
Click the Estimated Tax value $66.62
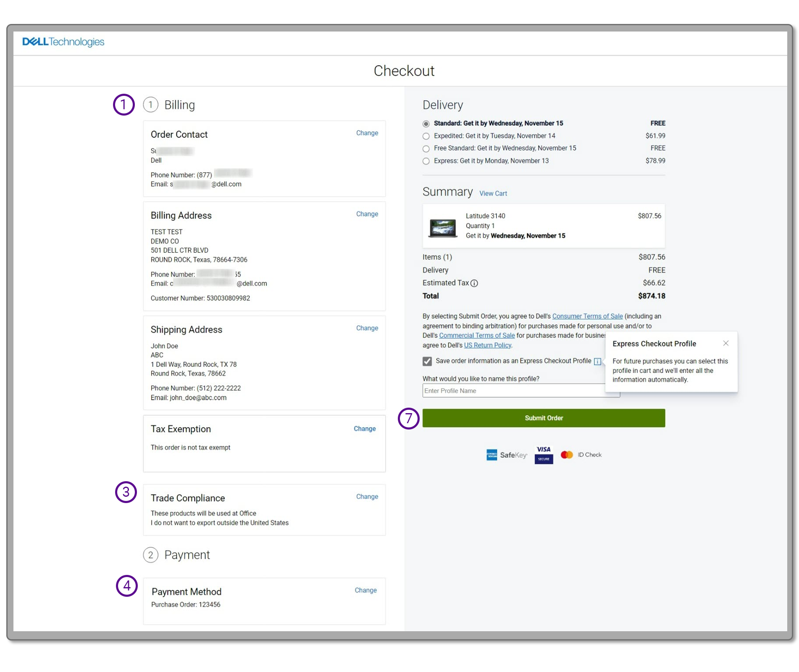[x=654, y=283]
